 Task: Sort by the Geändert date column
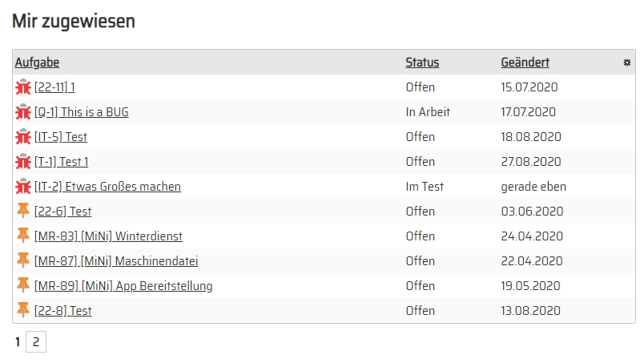[x=525, y=63]
